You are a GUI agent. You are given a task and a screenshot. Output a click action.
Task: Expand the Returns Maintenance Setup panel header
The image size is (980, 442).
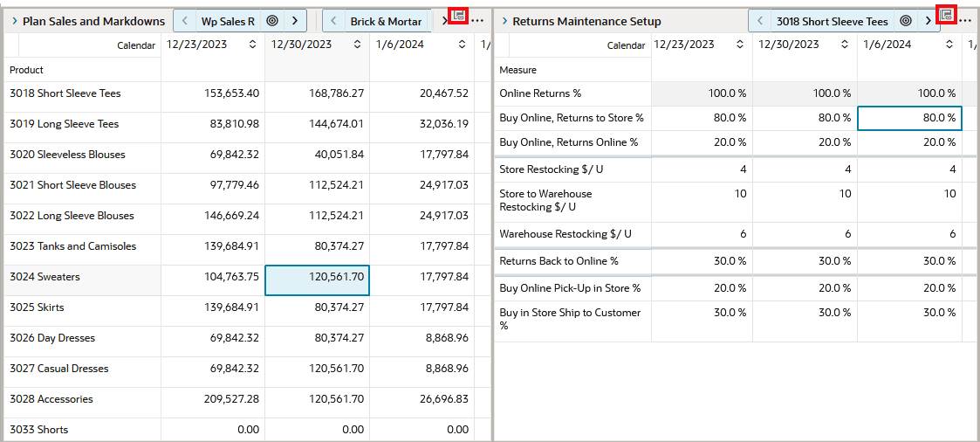[504, 21]
